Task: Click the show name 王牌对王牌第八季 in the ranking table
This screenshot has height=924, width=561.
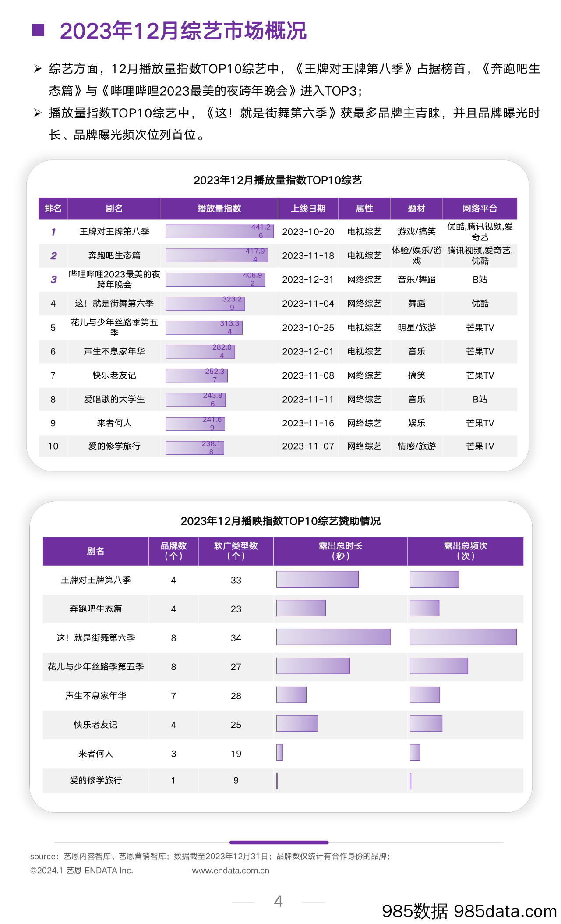Action: tap(114, 231)
